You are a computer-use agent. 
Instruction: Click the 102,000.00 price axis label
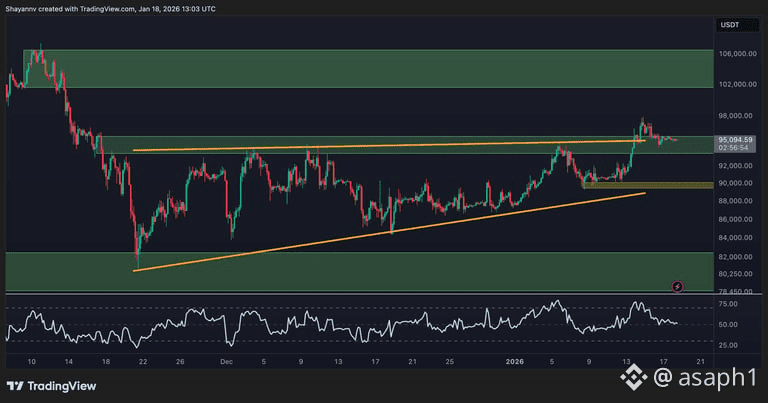coord(738,84)
